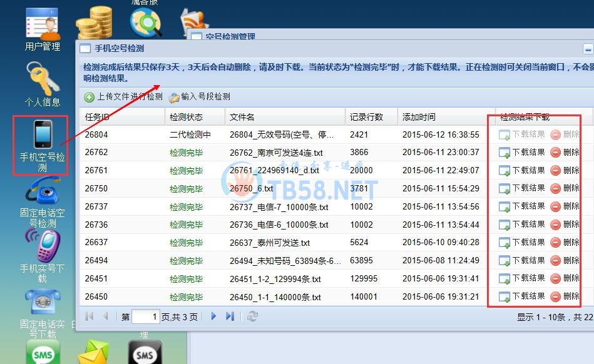The height and width of the screenshot is (364, 594).
Task: Download results for task 26450
Action: coord(521,296)
